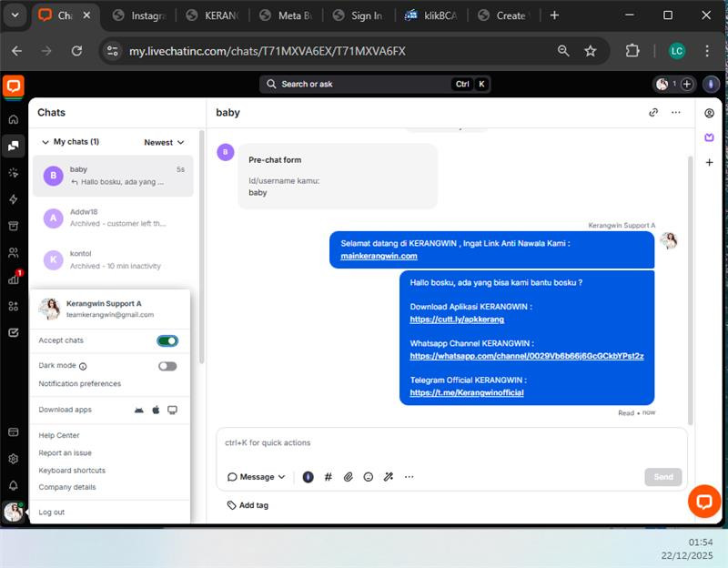Toggle the Accept chats switch off
The height and width of the screenshot is (568, 728).
[167, 341]
